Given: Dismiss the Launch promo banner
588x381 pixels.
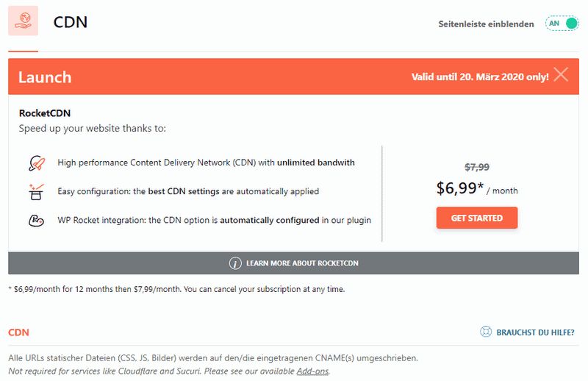Looking at the screenshot, I should click(x=561, y=75).
